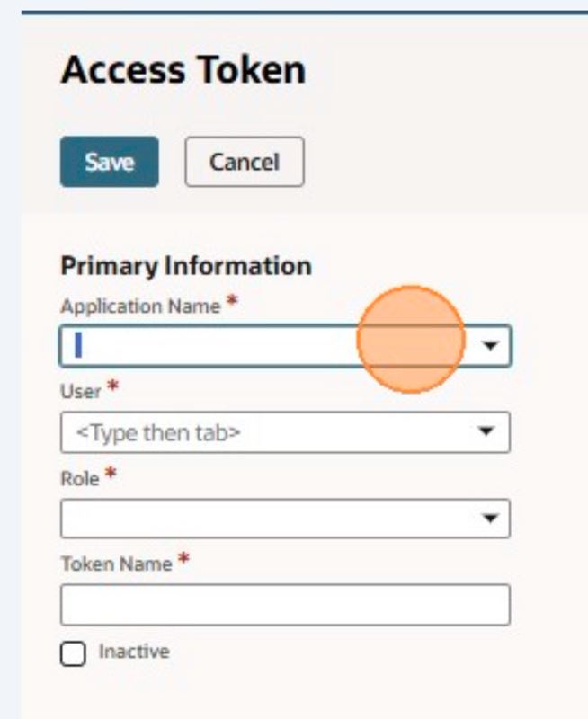Click the required asterisk next to Token Name
This screenshot has width=588, height=719.
tap(183, 561)
